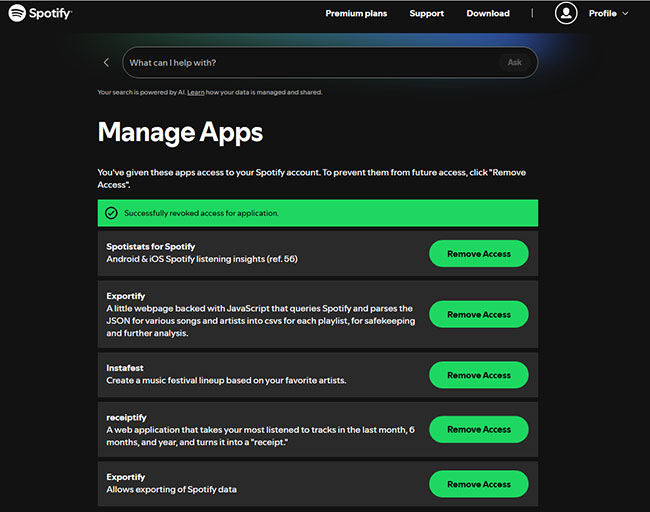This screenshot has height=512, width=650.
Task: Click 'Android & iOS Spotify listening insights' description
Action: 202,259
